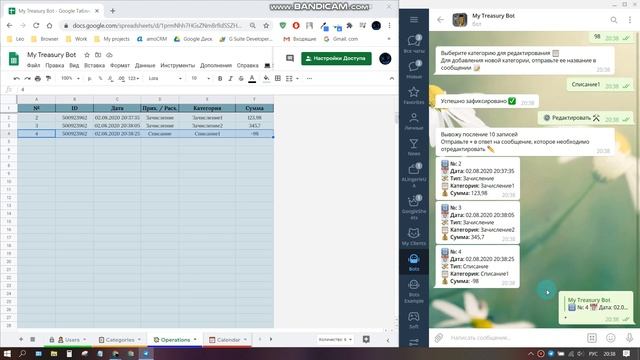640x360 pixels.
Task: Open the Вставка menu
Action: [x=94, y=65]
